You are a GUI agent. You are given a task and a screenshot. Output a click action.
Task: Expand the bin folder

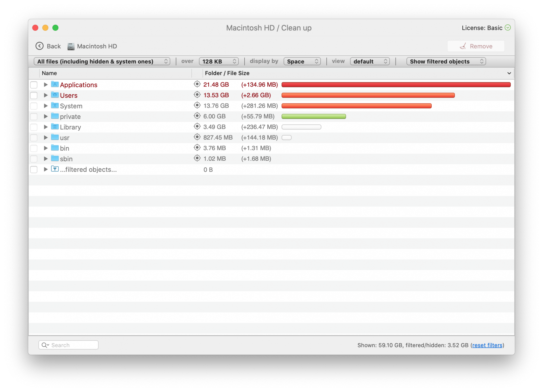46,148
